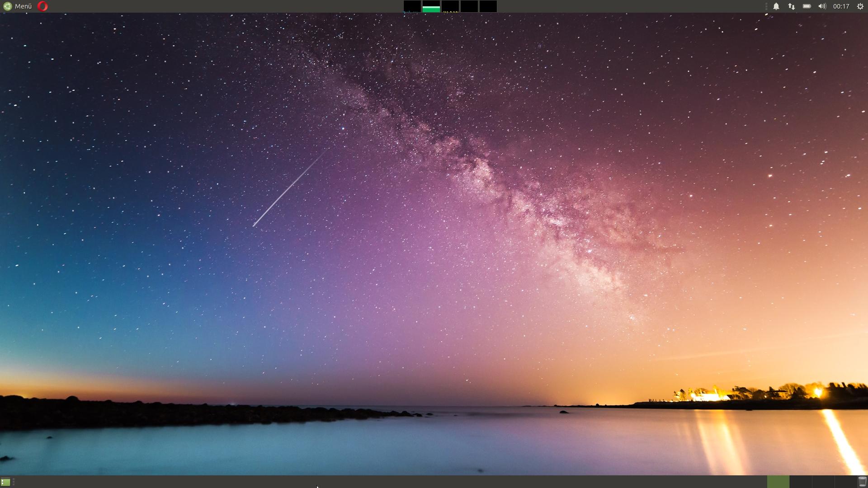The width and height of the screenshot is (868, 488).
Task: Open the session power gear menu
Action: pyautogui.click(x=860, y=6)
